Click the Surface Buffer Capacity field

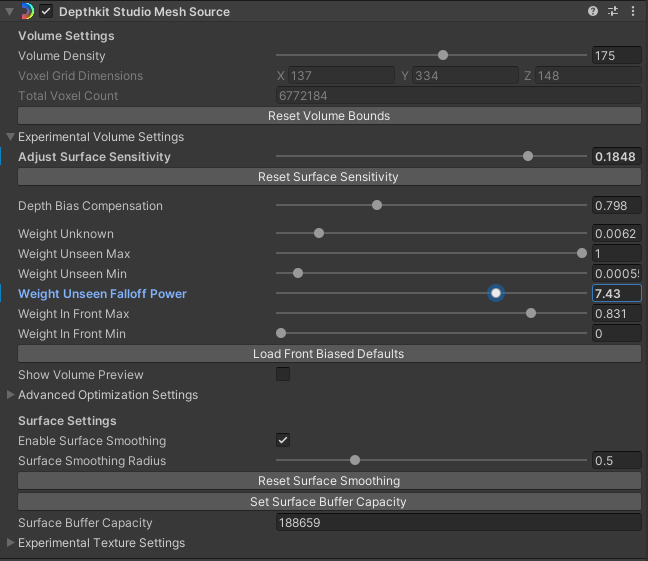pyautogui.click(x=457, y=523)
